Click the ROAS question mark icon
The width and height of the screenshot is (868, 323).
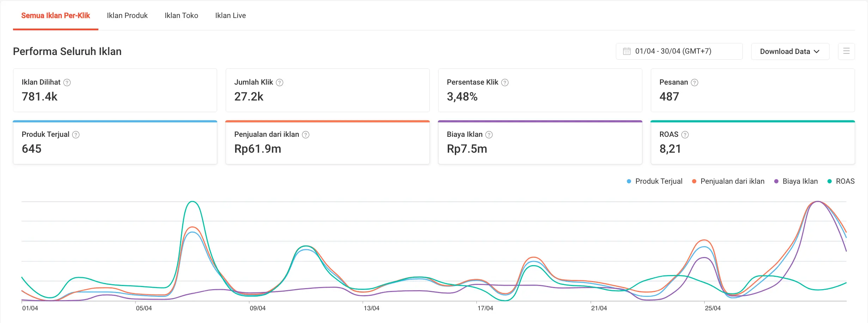point(685,135)
